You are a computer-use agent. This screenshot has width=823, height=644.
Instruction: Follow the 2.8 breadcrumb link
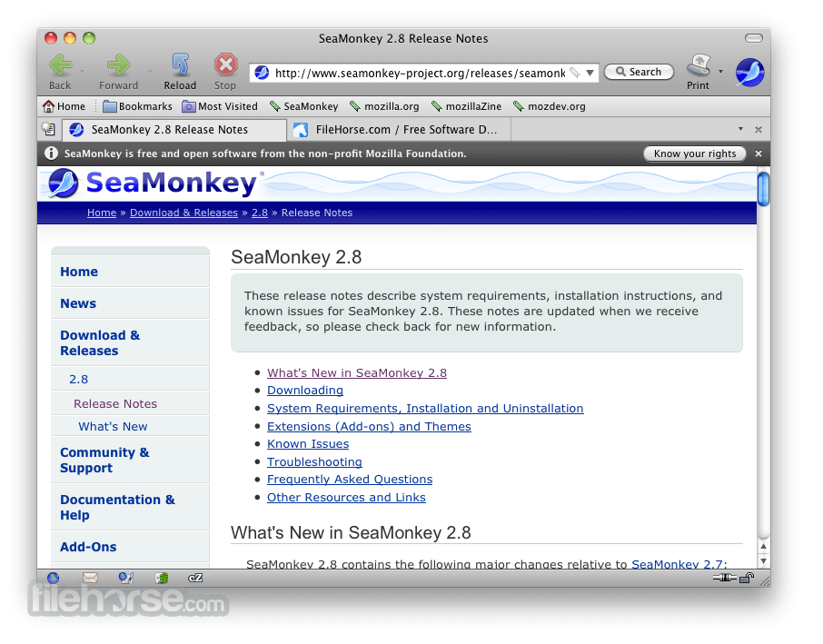coord(259,213)
